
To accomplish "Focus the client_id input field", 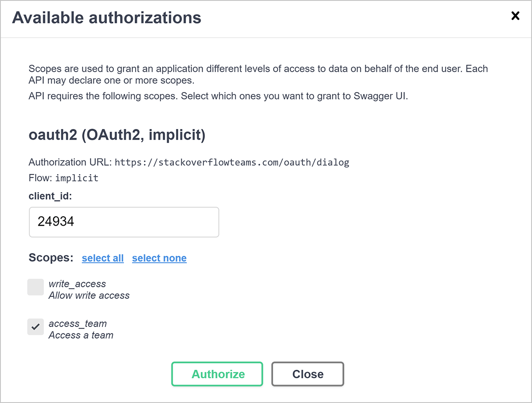I will [124, 222].
